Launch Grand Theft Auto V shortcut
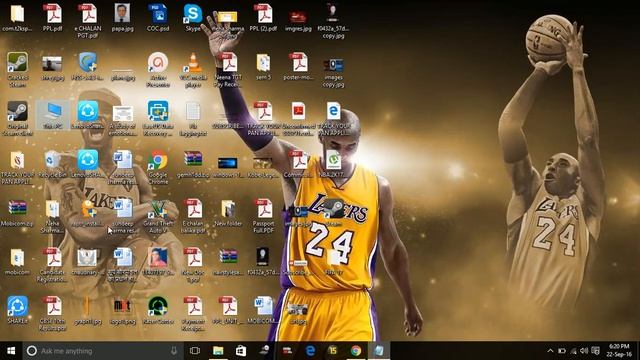The width and height of the screenshot is (640, 360). pos(158,216)
